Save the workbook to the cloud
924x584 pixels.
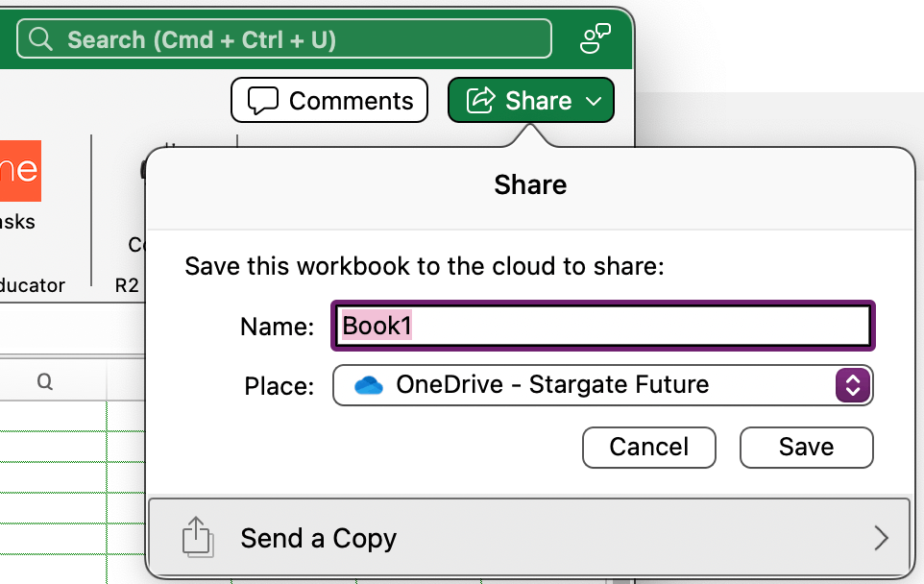point(806,448)
